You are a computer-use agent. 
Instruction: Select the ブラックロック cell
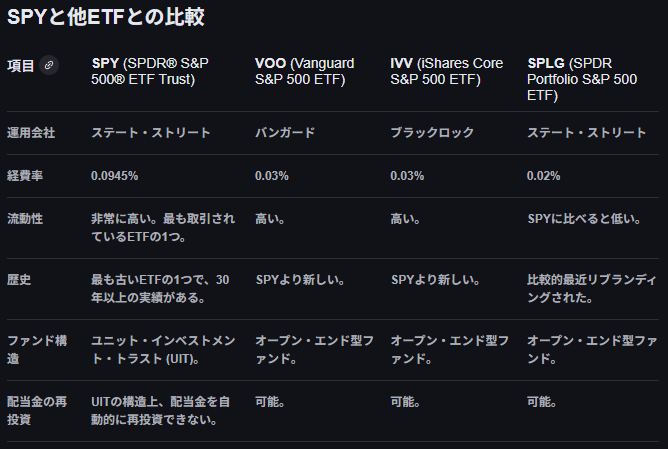tap(430, 133)
